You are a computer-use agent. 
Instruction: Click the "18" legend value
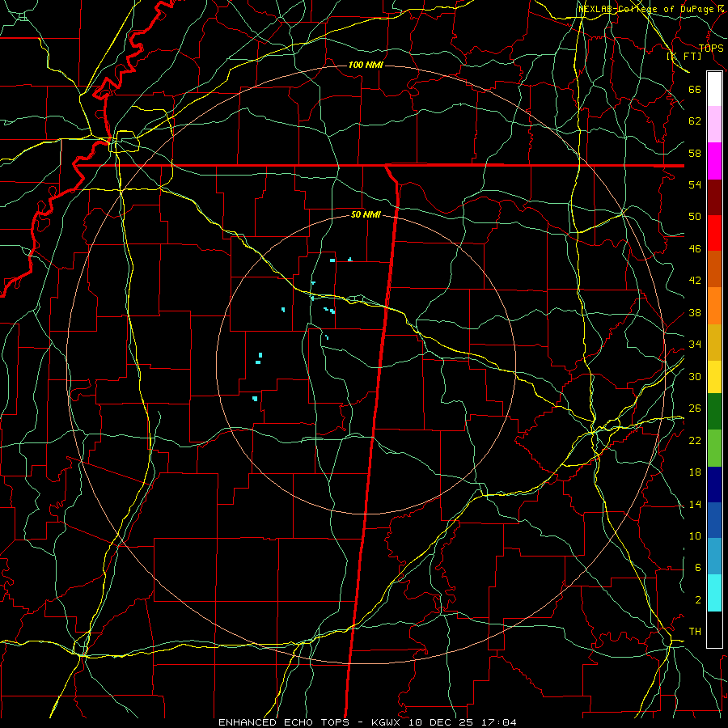click(x=695, y=472)
